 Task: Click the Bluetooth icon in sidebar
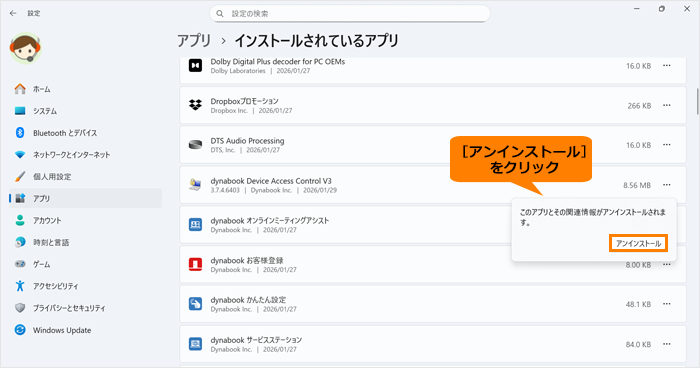[x=20, y=133]
